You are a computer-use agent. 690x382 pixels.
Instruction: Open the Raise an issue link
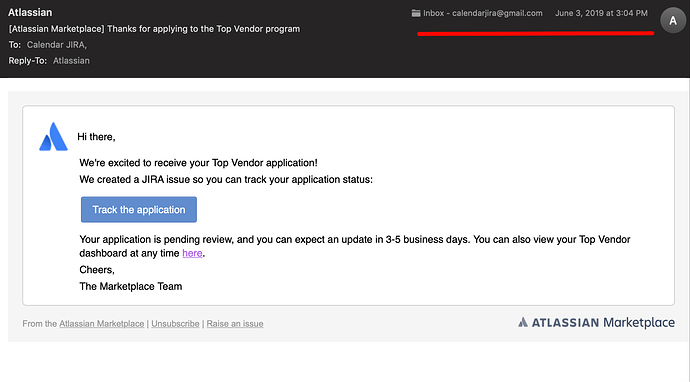pos(235,323)
